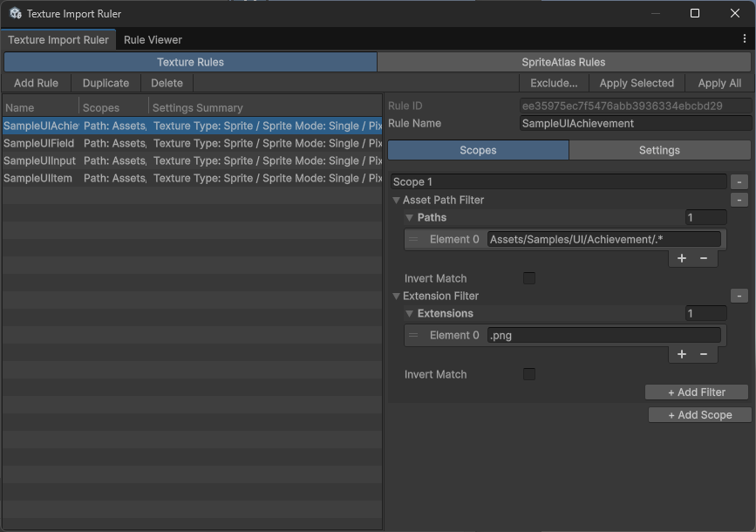756x532 pixels.
Task: Click the Add Rule button
Action: [x=36, y=83]
